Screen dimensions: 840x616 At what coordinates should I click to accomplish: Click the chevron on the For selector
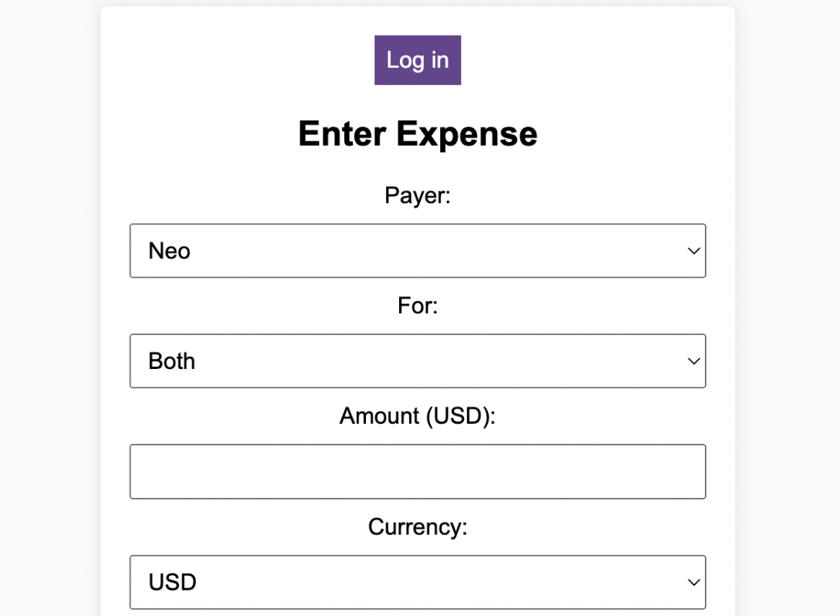click(693, 360)
